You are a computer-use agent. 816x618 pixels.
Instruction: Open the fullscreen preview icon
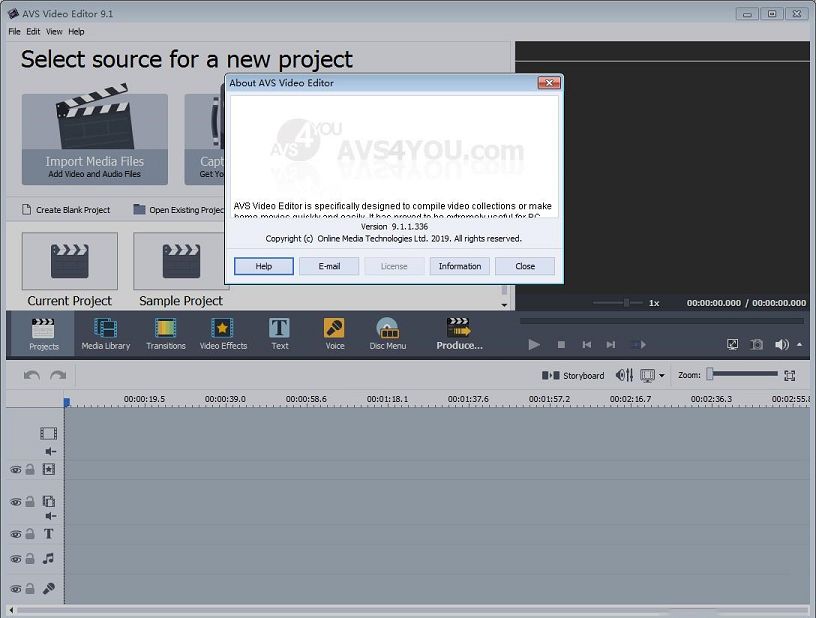point(732,344)
